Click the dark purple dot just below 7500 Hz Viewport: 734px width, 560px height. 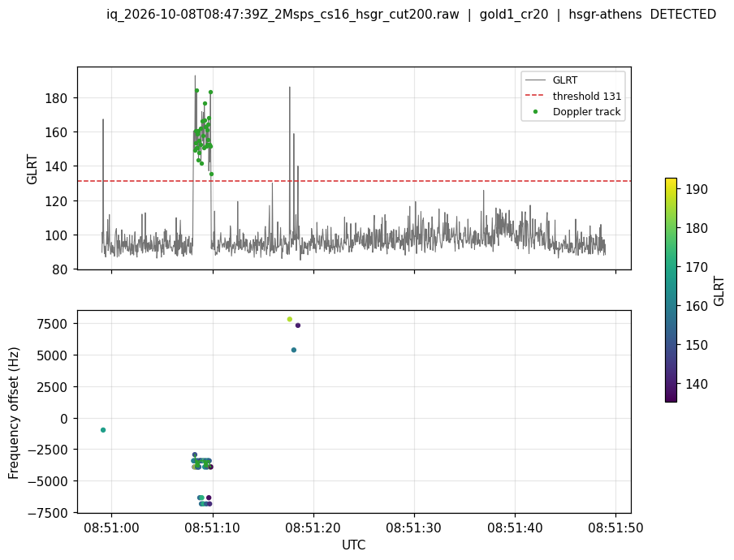point(298,325)
